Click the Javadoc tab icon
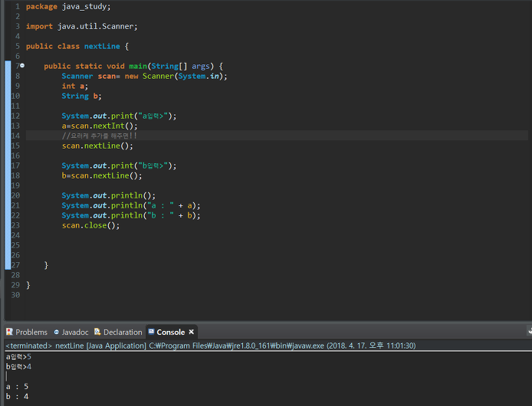Image resolution: width=532 pixels, height=406 pixels. click(56, 332)
